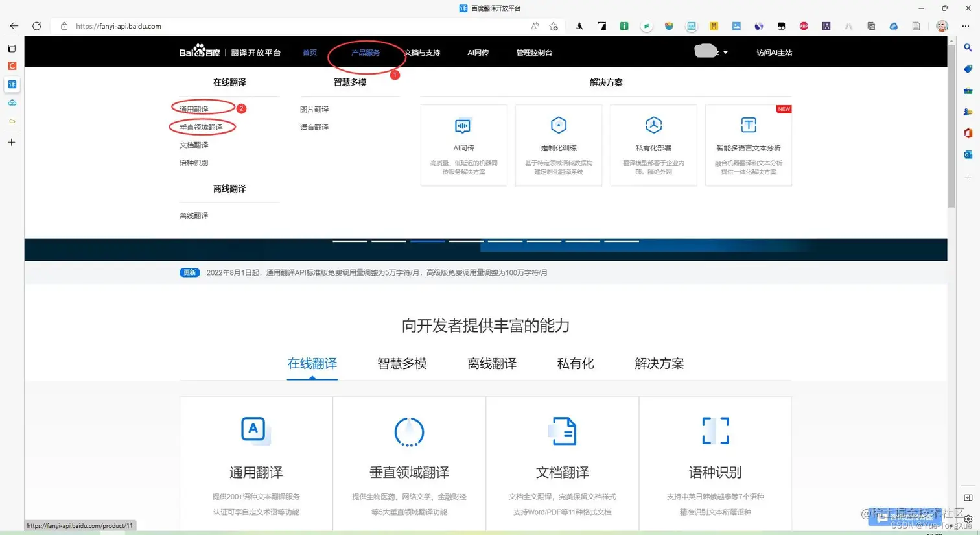
Task: Click the 智能多语言文本分析 NEW card
Action: pyautogui.click(x=748, y=125)
